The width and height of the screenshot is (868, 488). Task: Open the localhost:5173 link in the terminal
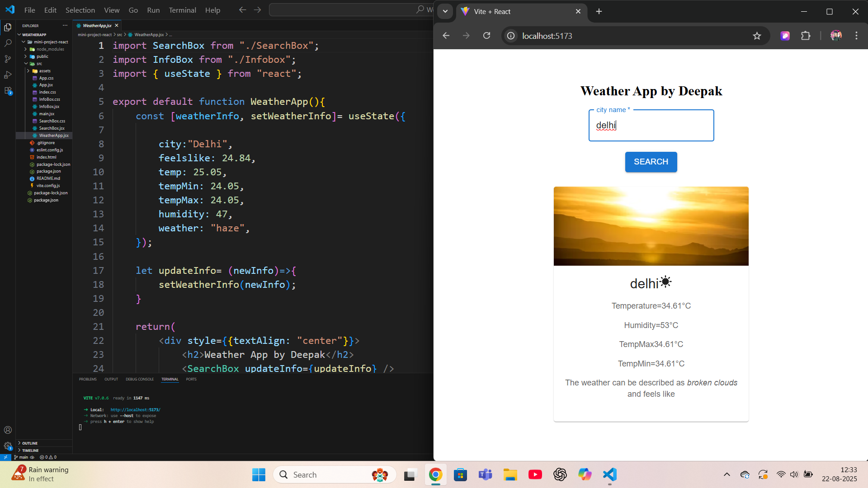point(135,410)
